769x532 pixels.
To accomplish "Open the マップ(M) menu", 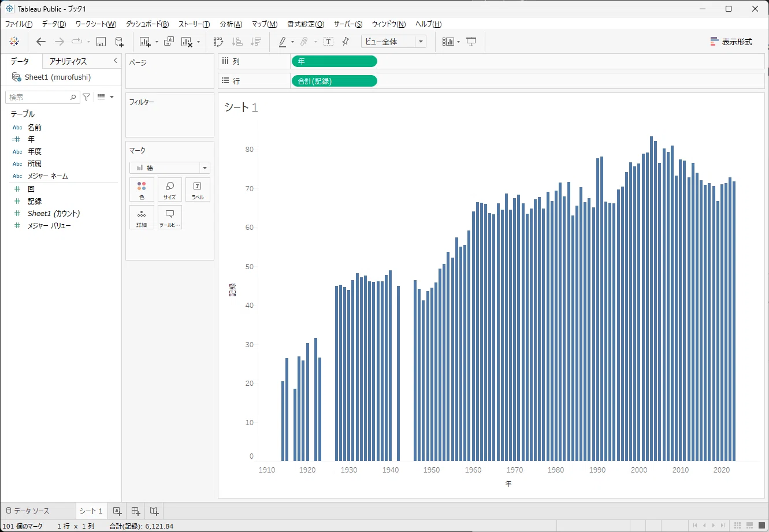I will [x=265, y=24].
